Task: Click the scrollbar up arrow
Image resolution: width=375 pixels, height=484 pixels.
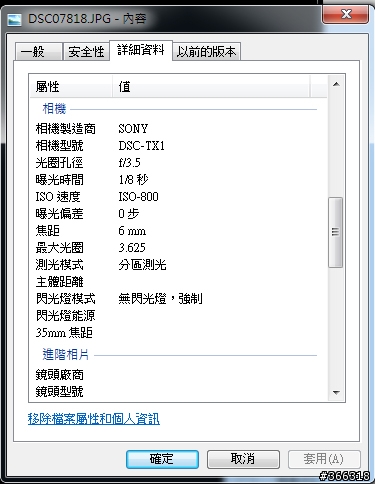Action: 336,84
